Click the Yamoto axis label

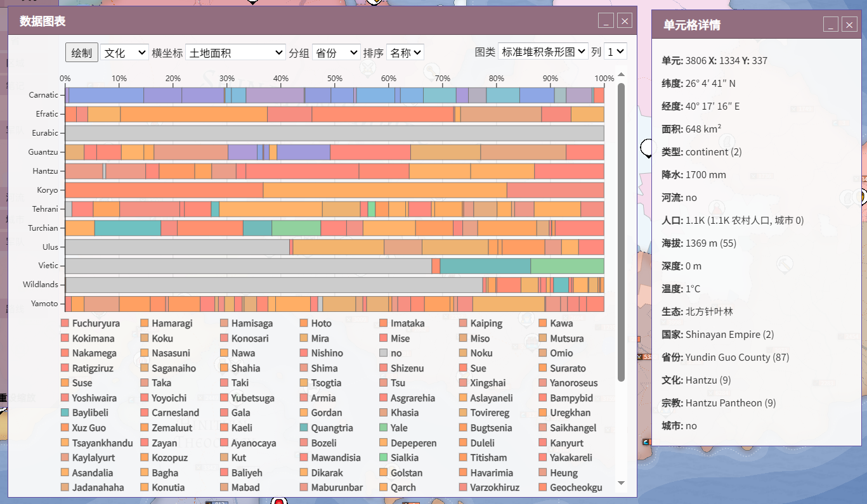[x=44, y=304]
